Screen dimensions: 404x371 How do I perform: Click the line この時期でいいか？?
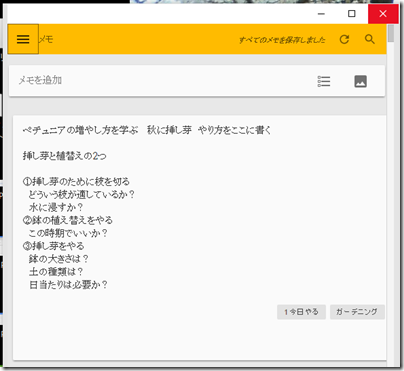point(68,233)
